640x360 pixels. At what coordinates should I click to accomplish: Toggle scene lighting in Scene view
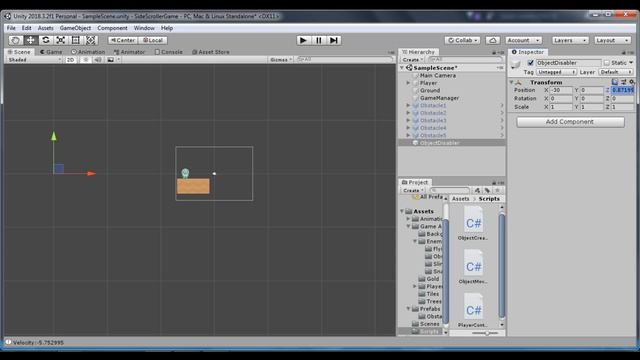(x=86, y=60)
